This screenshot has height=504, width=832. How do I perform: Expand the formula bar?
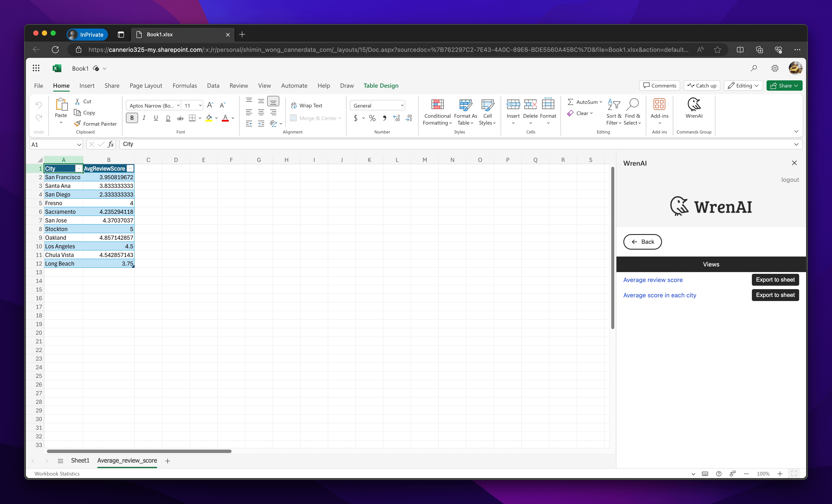coord(796,144)
